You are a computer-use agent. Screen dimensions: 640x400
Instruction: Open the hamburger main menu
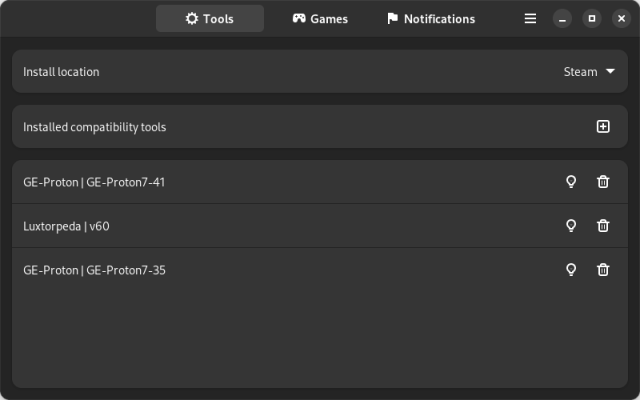pos(531,18)
